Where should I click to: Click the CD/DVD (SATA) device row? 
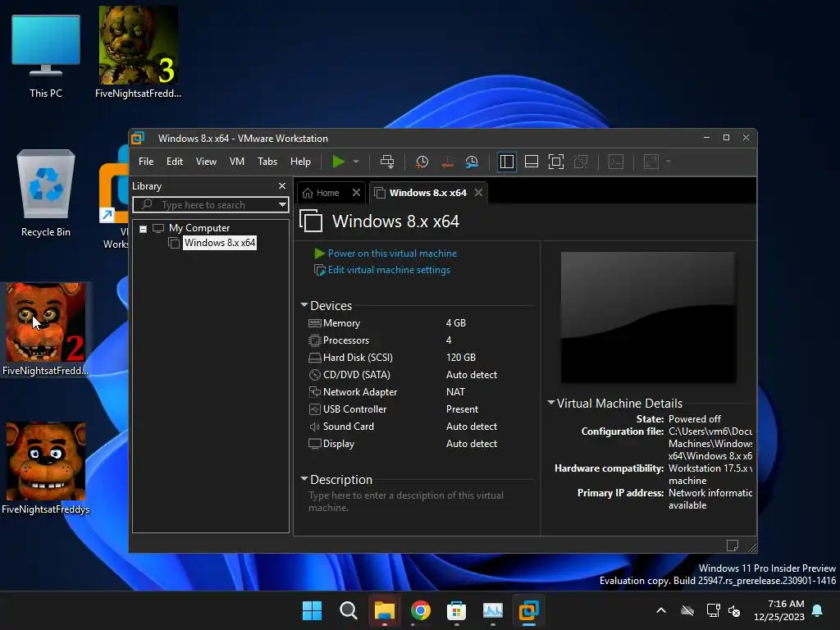pos(404,374)
